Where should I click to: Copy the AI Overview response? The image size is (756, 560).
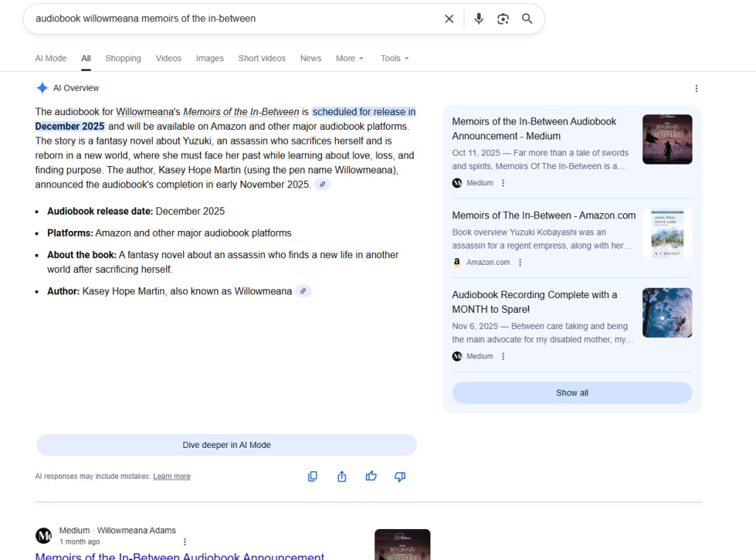(x=312, y=476)
